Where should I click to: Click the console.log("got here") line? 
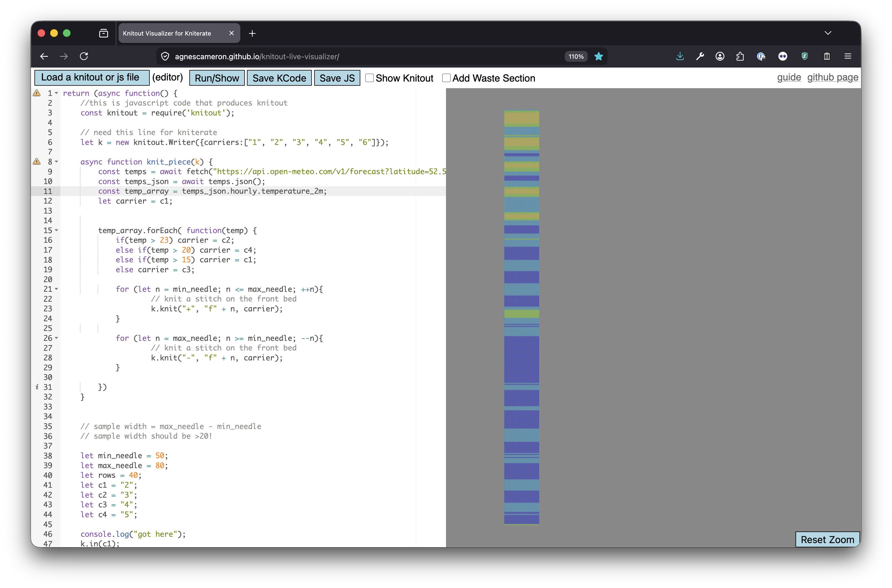coord(133,534)
